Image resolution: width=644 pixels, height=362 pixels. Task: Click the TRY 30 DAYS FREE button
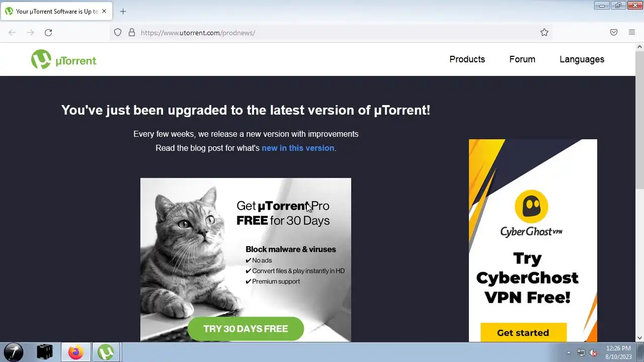click(246, 329)
